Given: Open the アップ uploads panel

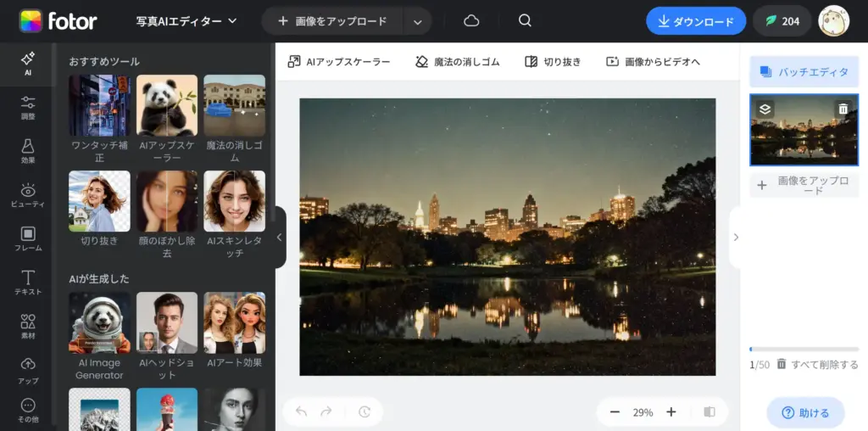Looking at the screenshot, I should pyautogui.click(x=28, y=371).
